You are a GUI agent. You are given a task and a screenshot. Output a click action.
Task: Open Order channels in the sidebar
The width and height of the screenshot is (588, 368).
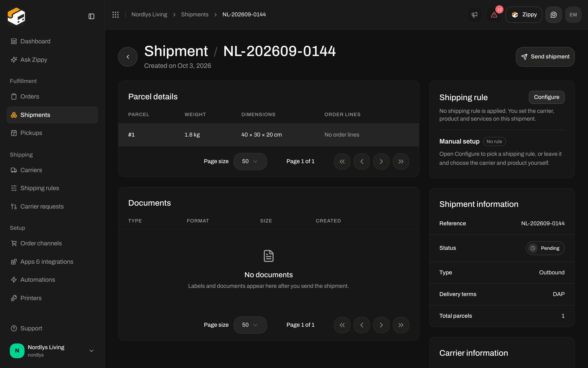pyautogui.click(x=52, y=243)
